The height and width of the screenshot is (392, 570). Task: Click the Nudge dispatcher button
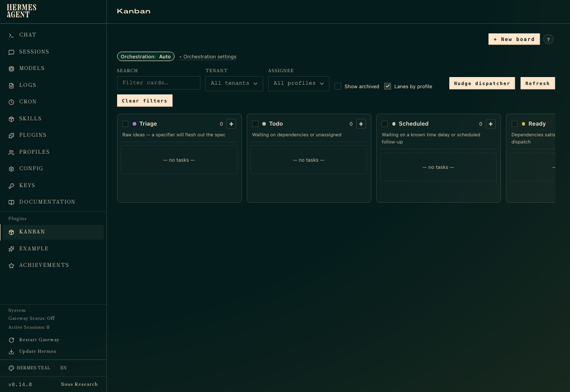click(x=482, y=83)
